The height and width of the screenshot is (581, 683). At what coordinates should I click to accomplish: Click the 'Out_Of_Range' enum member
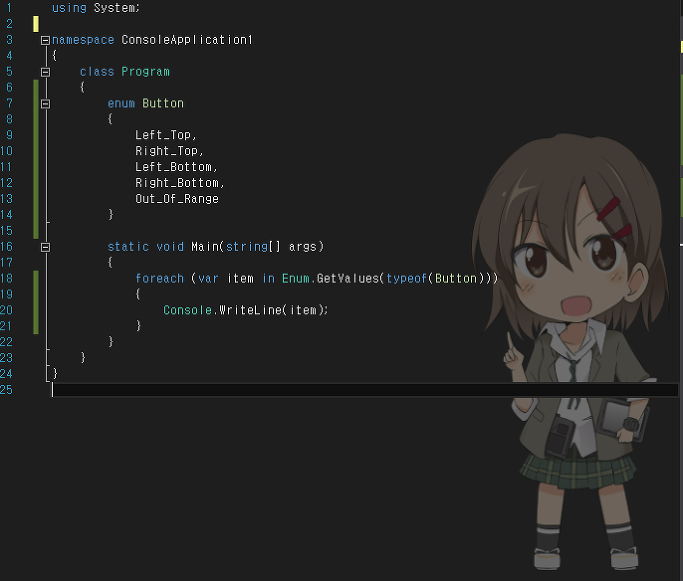point(177,199)
